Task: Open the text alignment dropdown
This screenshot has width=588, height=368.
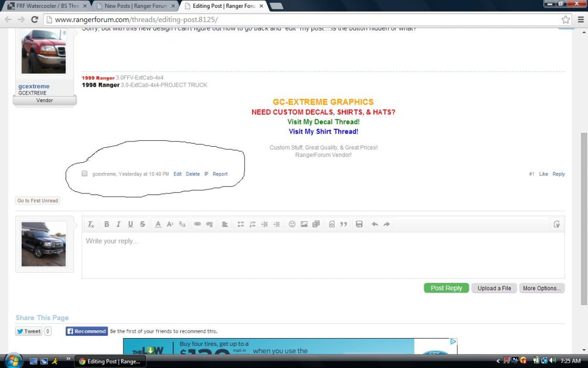Action: tap(225, 224)
